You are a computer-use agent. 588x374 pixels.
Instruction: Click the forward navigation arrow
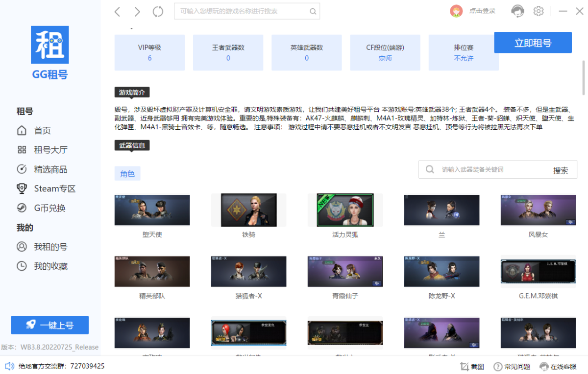tap(137, 12)
